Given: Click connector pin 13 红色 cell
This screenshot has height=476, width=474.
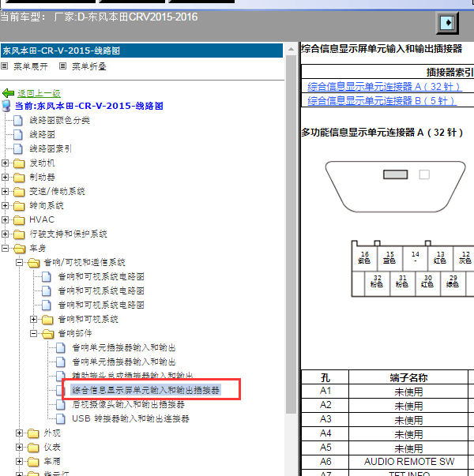Looking at the screenshot, I should [440, 257].
